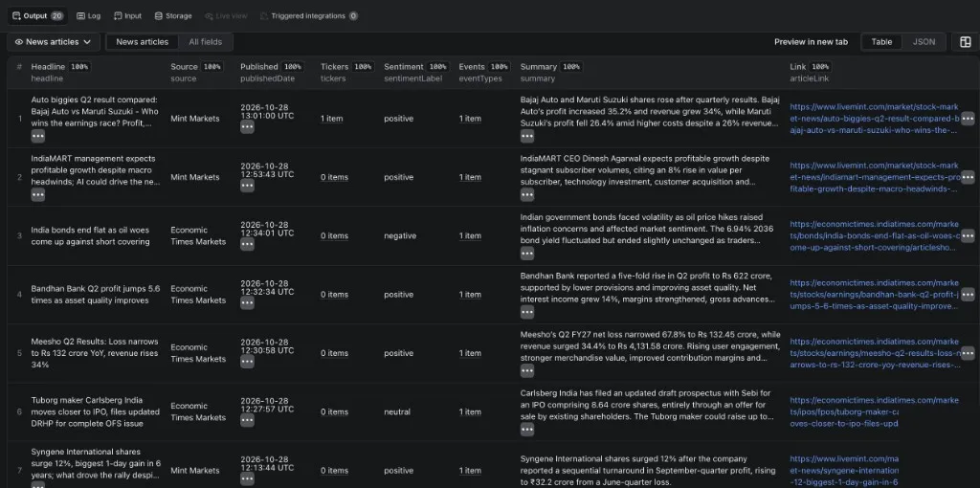980x488 pixels.
Task: Open the Triggered integrations tab
Action: [309, 15]
